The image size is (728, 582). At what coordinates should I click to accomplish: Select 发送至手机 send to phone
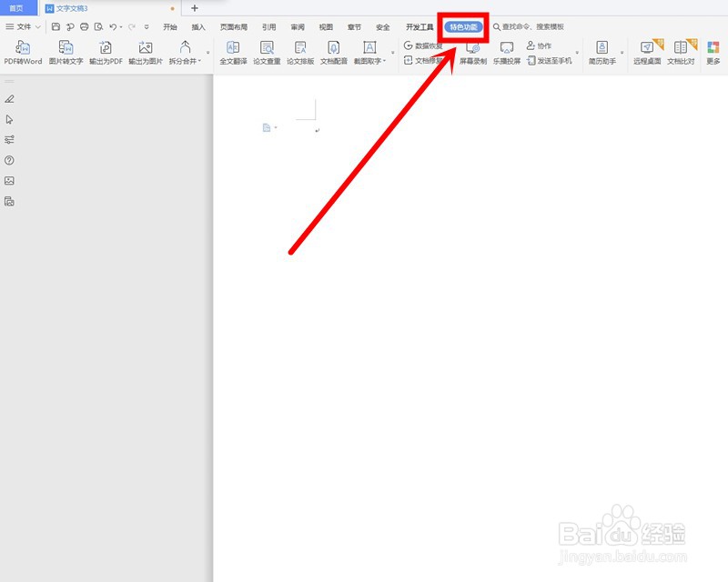[550, 60]
